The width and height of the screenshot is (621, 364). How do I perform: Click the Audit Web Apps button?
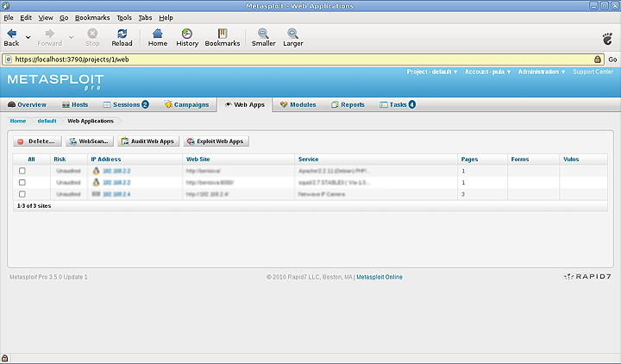(148, 141)
